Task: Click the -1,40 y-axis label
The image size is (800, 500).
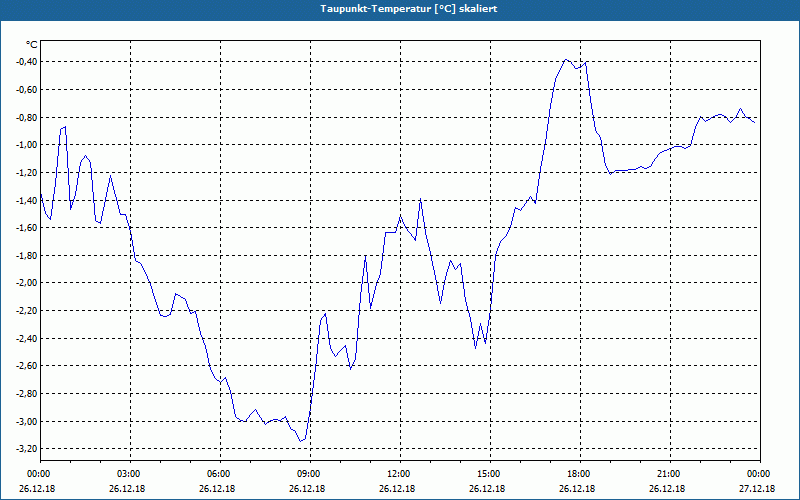Action: pyautogui.click(x=28, y=200)
